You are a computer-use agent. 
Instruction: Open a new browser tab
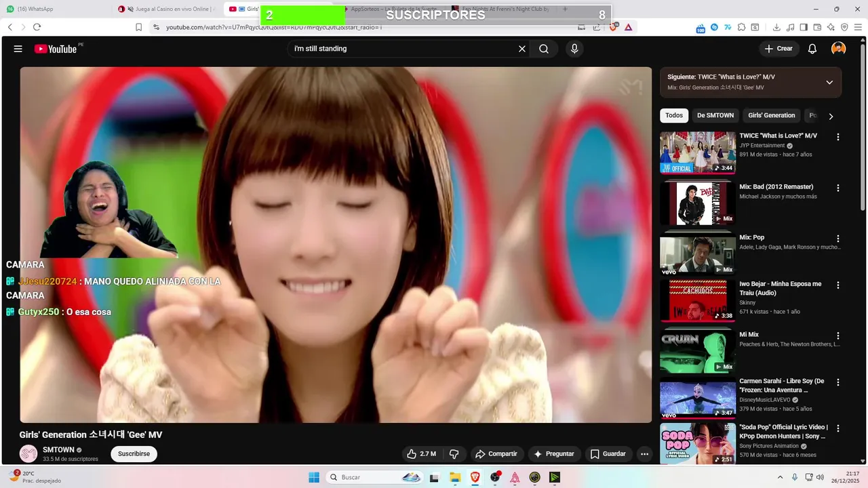pos(565,9)
